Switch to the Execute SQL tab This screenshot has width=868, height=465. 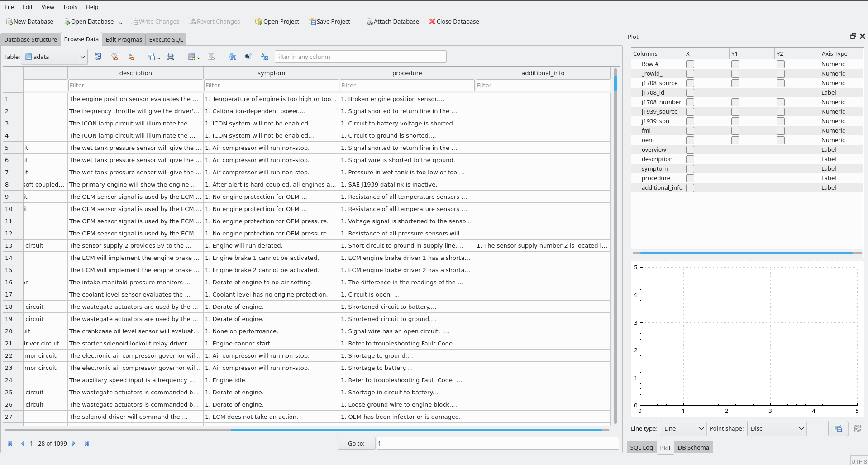coord(166,39)
